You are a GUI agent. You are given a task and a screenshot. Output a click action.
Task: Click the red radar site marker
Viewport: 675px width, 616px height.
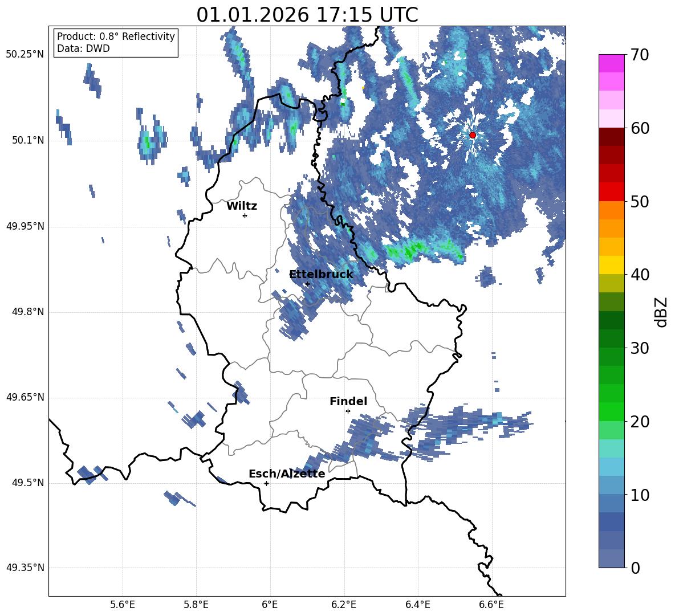(472, 135)
